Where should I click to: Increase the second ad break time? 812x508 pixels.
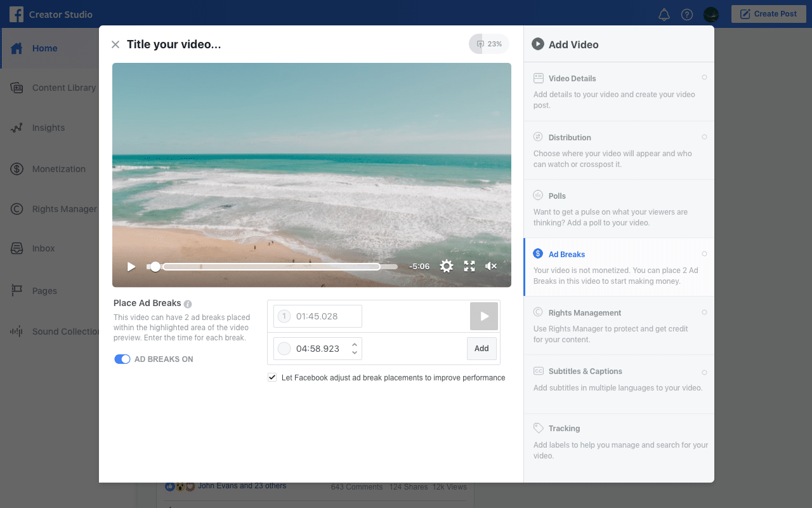pos(355,345)
